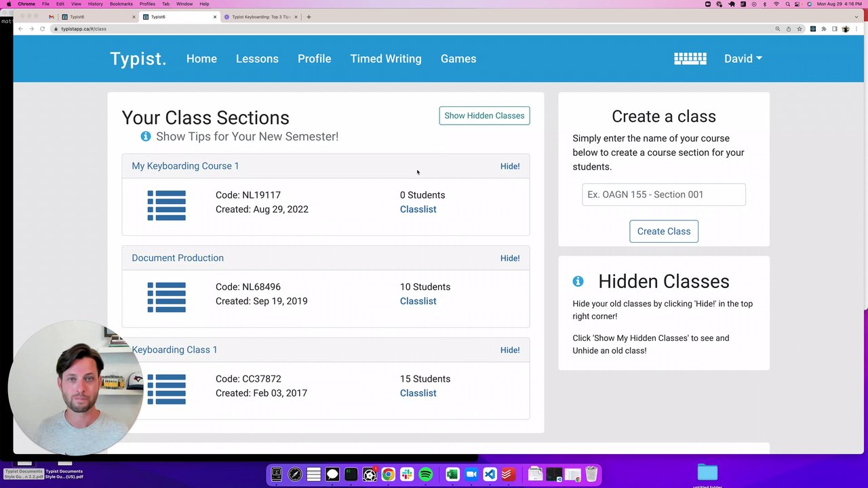This screenshot has height=488, width=868.
Task: Open the David user dropdown
Action: [743, 59]
